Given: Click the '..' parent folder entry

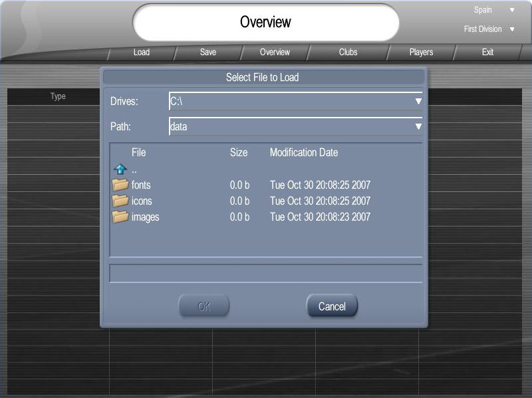Looking at the screenshot, I should [x=134, y=171].
